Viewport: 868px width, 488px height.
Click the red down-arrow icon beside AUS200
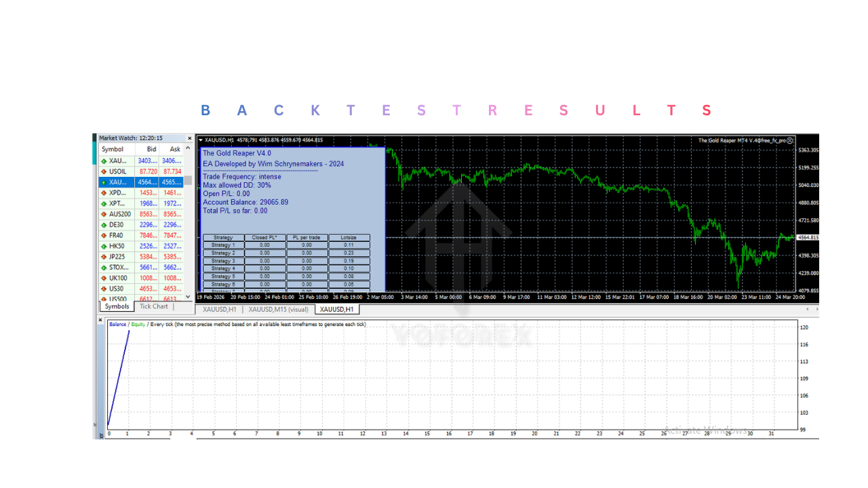tap(104, 214)
